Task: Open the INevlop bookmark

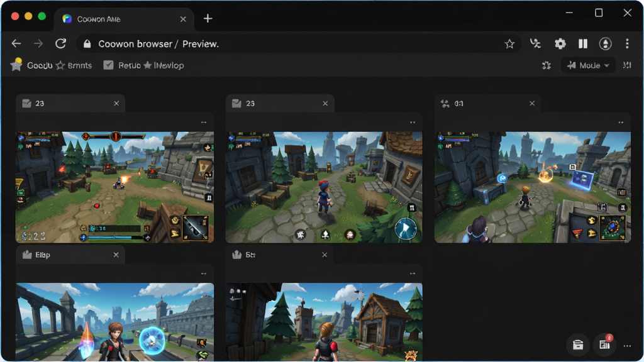Action: click(x=164, y=65)
